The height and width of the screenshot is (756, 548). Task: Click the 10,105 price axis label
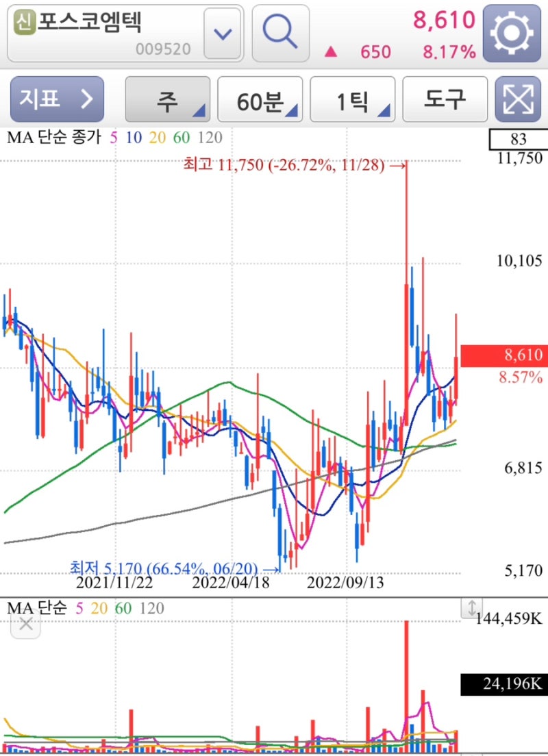pyautogui.click(x=519, y=261)
